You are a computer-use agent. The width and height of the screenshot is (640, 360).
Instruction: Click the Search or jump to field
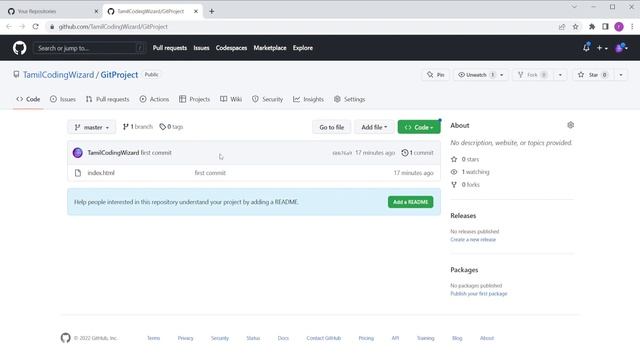pyautogui.click(x=89, y=48)
